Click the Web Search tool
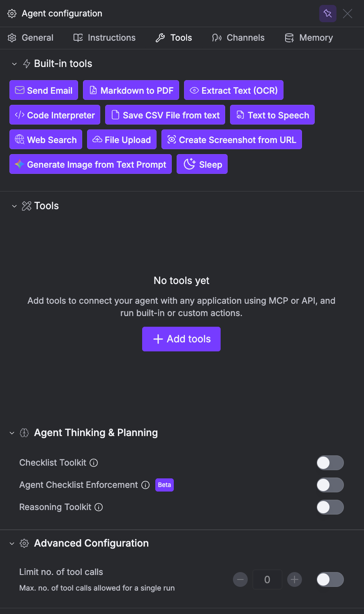This screenshot has height=614, width=364. (x=46, y=140)
